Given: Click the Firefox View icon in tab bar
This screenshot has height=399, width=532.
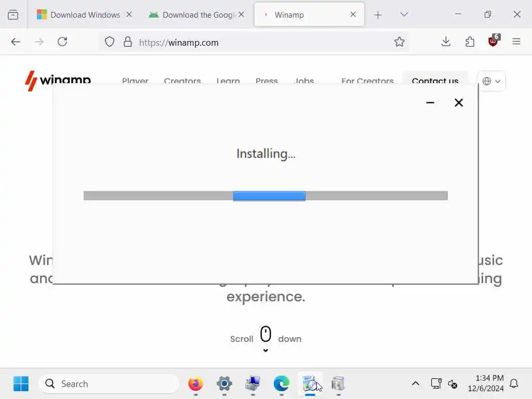Looking at the screenshot, I should click(13, 15).
